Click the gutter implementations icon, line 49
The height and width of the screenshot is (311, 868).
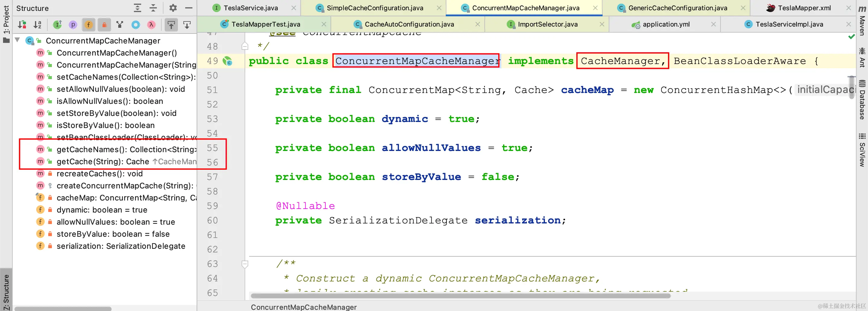228,61
